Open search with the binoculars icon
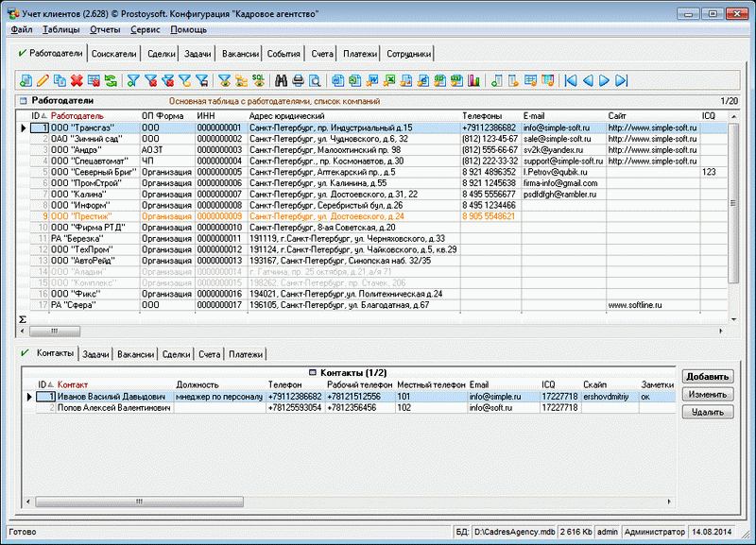The height and width of the screenshot is (545, 756). click(x=280, y=81)
